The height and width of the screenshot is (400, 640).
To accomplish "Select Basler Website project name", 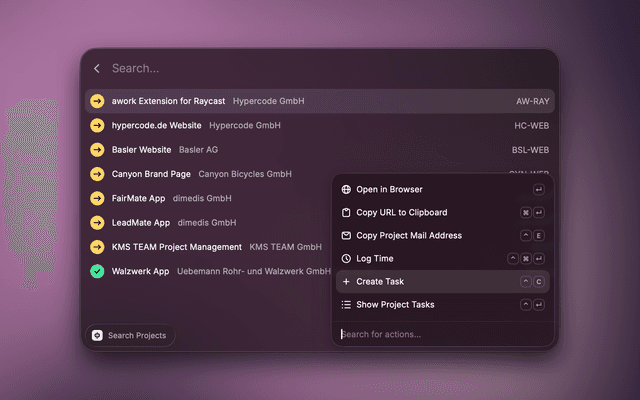I will pyautogui.click(x=141, y=150).
